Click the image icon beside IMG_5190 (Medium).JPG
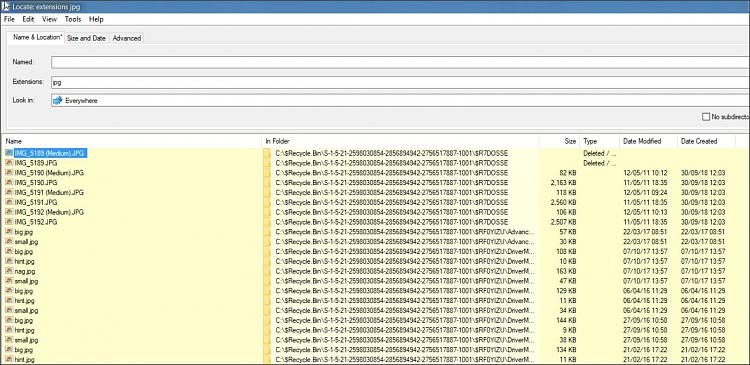 (x=9, y=173)
